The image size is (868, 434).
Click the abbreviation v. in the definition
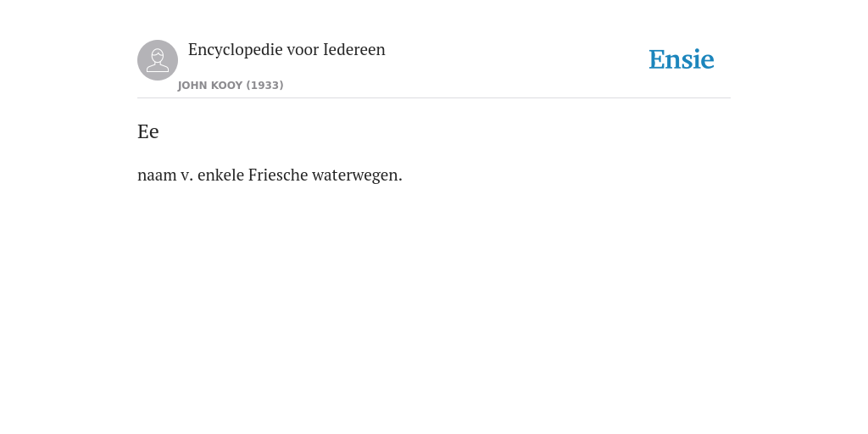coord(187,176)
